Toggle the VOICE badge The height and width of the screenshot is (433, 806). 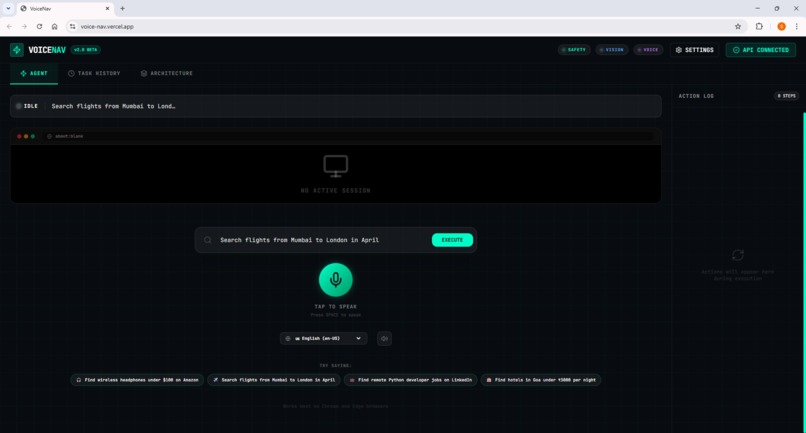(x=648, y=50)
